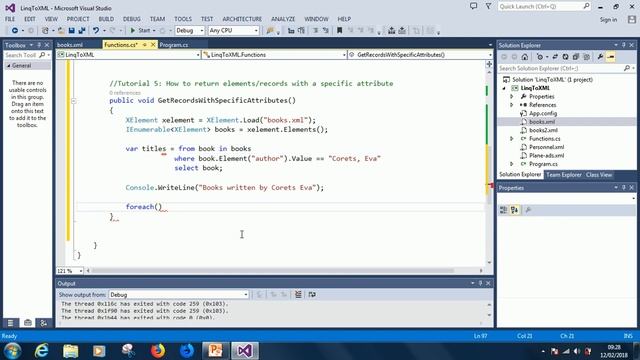
Task: Collapse the LinqToXML project node
Action: (x=504, y=88)
